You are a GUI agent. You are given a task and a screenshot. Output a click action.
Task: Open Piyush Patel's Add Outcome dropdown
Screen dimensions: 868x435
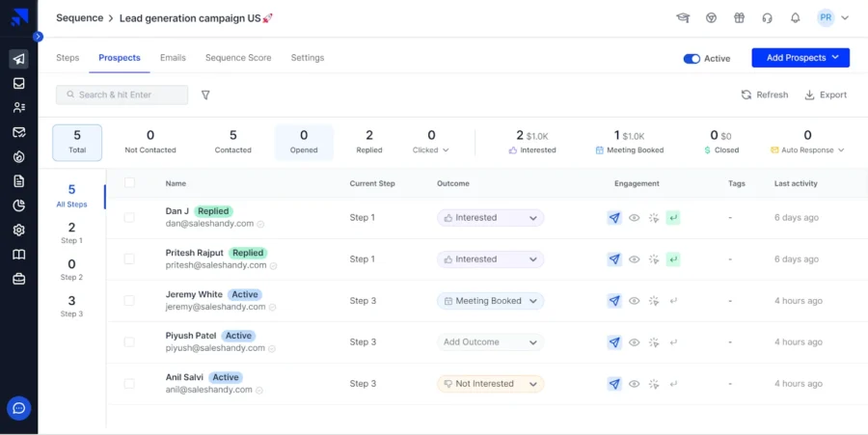tap(491, 342)
